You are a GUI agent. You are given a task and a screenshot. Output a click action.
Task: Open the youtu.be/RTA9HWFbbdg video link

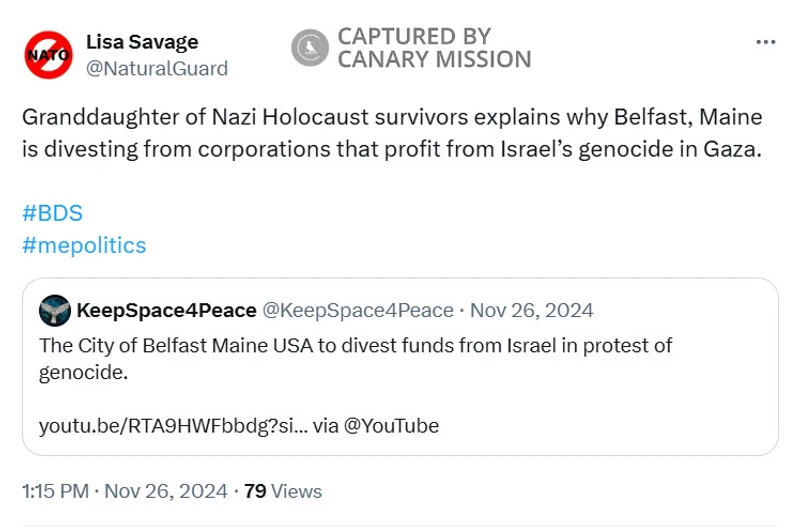pos(173,425)
